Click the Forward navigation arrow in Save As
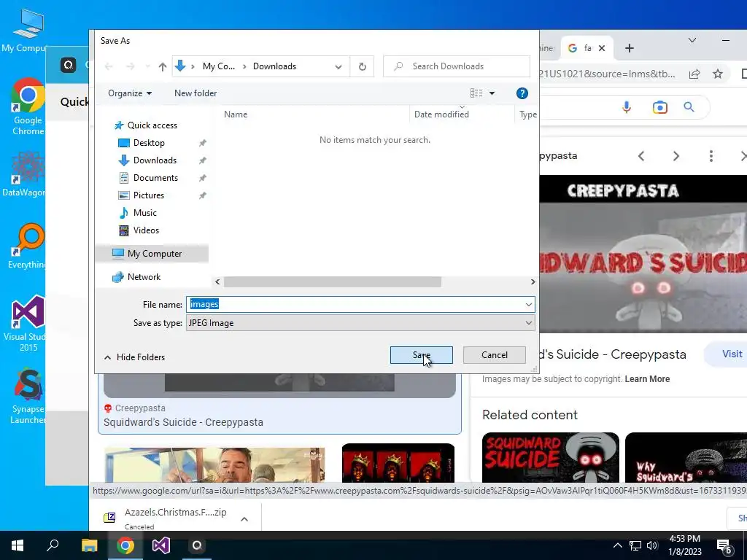The width and height of the screenshot is (747, 560). point(130,66)
